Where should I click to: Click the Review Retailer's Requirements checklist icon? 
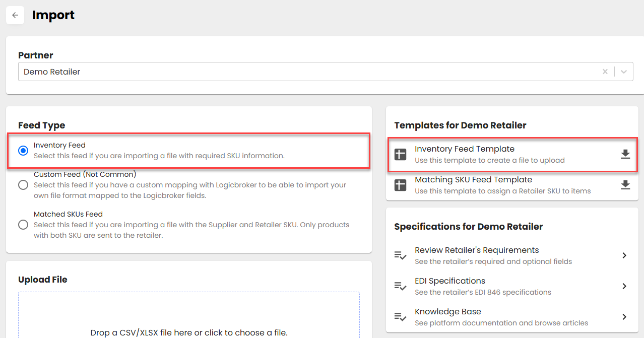[x=401, y=256]
